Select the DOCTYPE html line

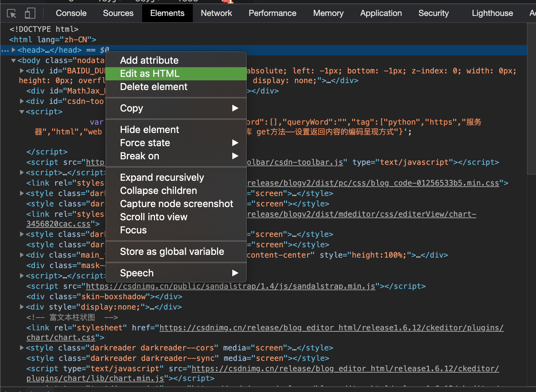click(x=44, y=29)
